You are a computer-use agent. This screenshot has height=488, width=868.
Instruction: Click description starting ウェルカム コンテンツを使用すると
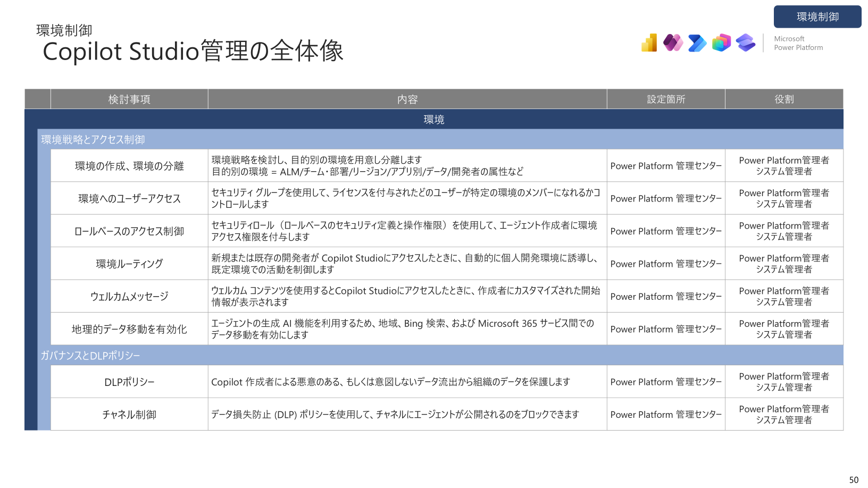(x=407, y=296)
